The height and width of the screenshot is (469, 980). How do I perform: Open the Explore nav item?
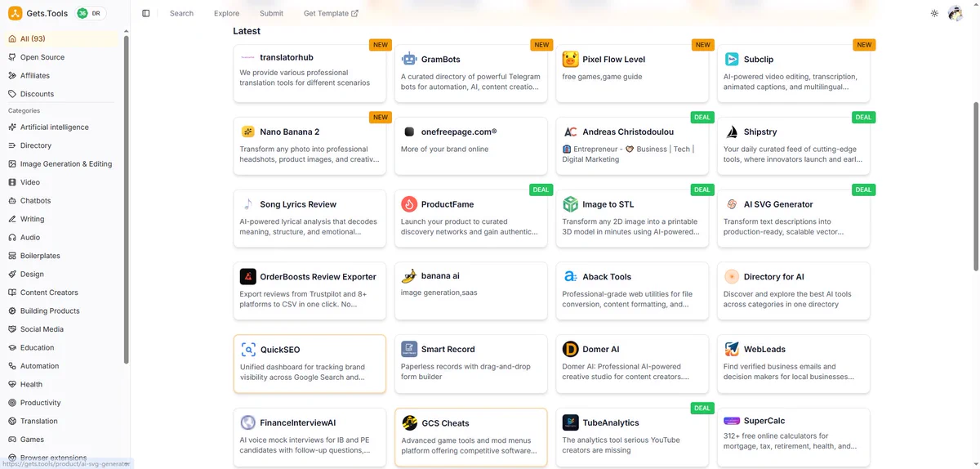(226, 13)
